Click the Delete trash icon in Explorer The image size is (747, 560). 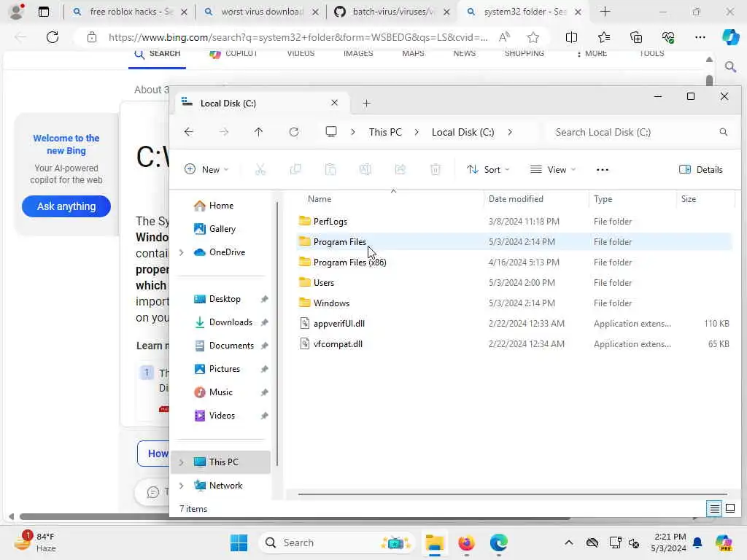pyautogui.click(x=436, y=169)
